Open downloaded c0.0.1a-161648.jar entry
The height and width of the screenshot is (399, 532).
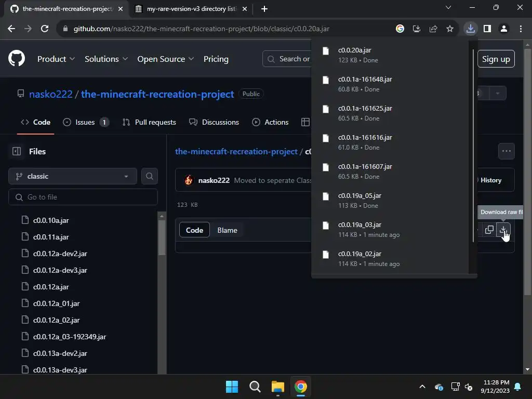(x=390, y=84)
